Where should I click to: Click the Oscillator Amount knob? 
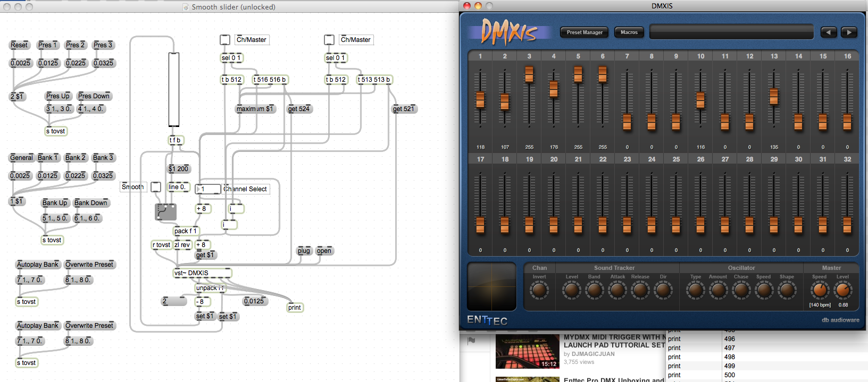tap(718, 290)
